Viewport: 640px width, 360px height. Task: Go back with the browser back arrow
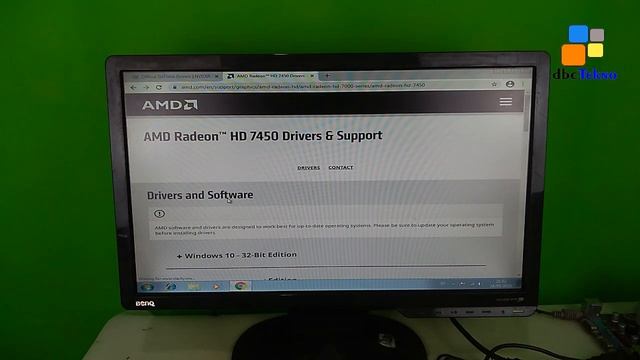point(133,87)
